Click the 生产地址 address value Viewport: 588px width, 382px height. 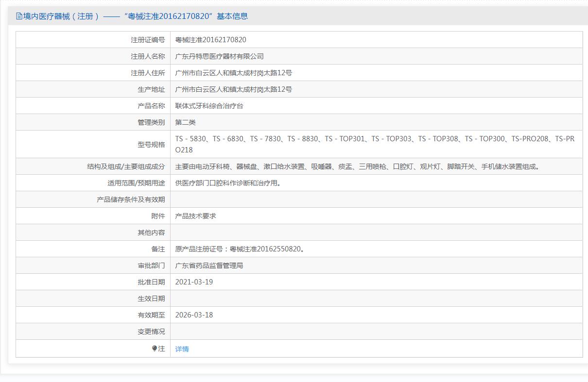(234, 89)
